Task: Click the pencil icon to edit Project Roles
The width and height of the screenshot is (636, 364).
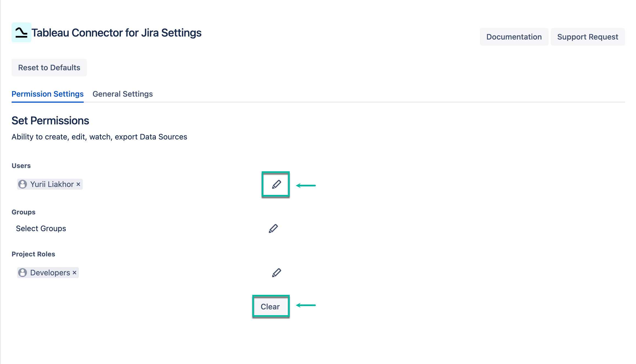Action: coord(276,272)
